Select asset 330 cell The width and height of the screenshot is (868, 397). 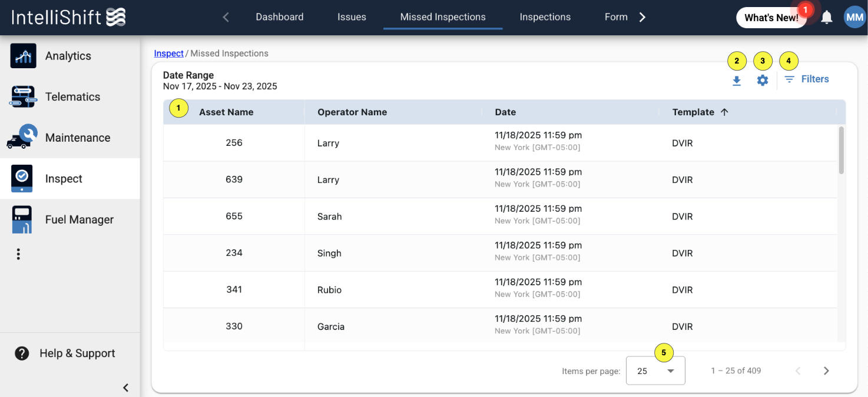point(234,326)
